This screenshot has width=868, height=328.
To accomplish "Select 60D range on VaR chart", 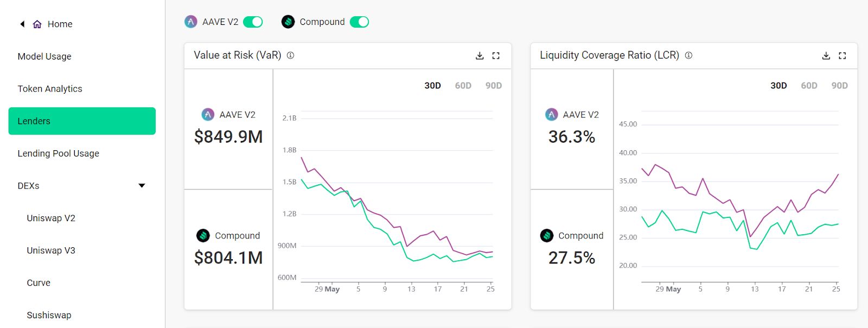I will pos(463,86).
